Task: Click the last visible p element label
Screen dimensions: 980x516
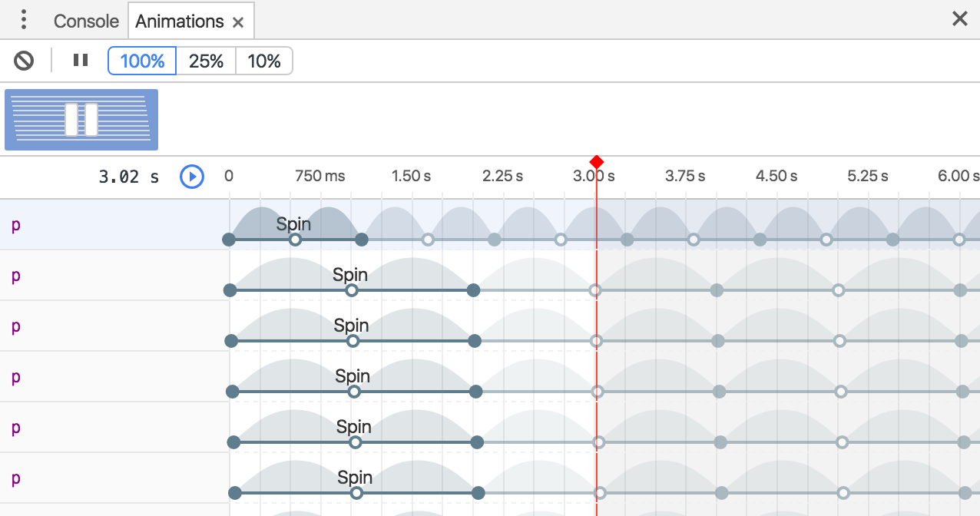Action: (x=15, y=478)
